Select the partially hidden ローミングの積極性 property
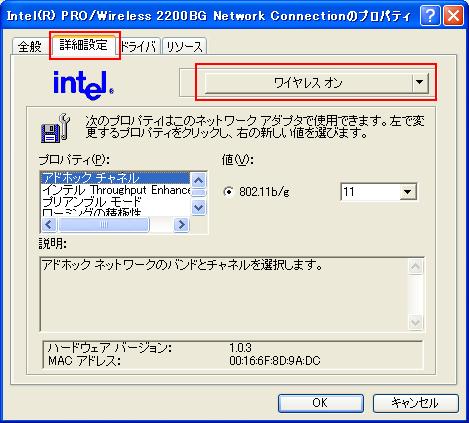Image resolution: width=469 pixels, height=423 pixels. pos(115,212)
